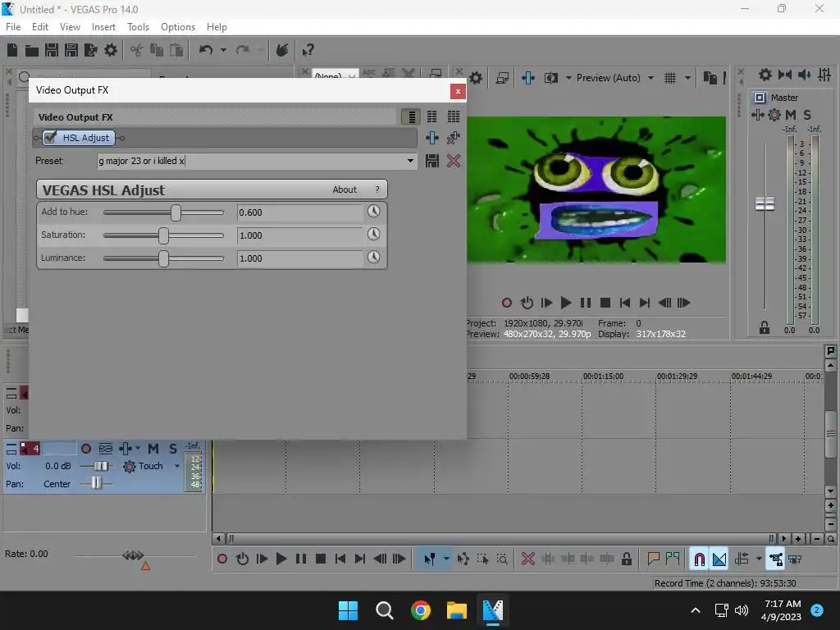840x630 pixels.
Task: Open preview properties gear icon
Action: pos(476,78)
